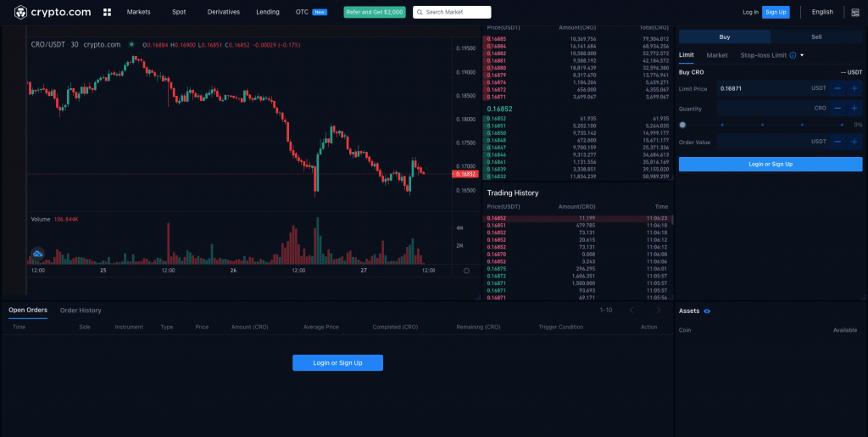Click the 50% mark on quantity slider

[x=762, y=126]
